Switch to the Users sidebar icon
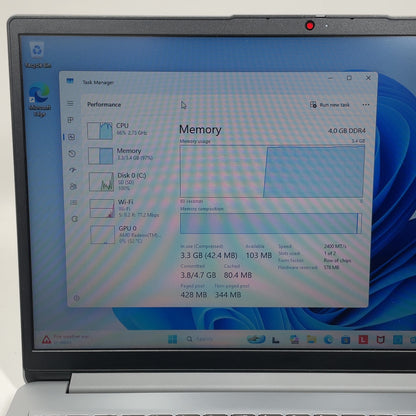 pyautogui.click(x=73, y=187)
